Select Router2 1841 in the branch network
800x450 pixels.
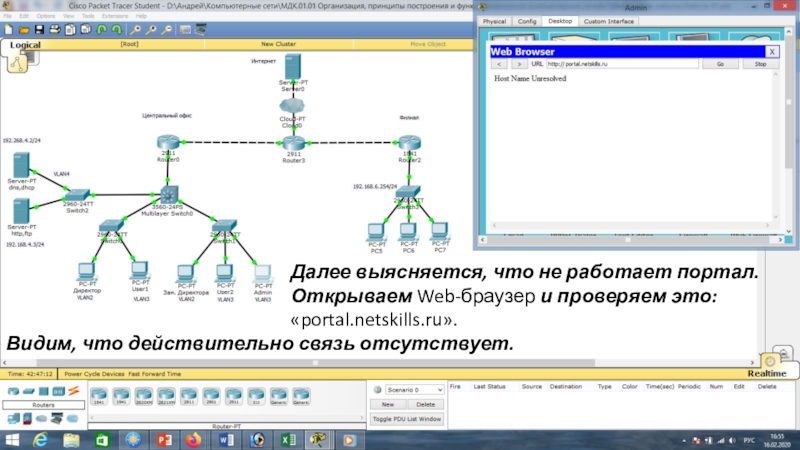click(409, 143)
